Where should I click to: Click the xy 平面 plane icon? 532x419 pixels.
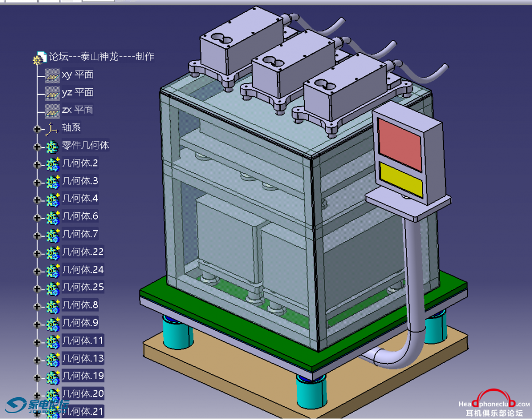(52, 75)
